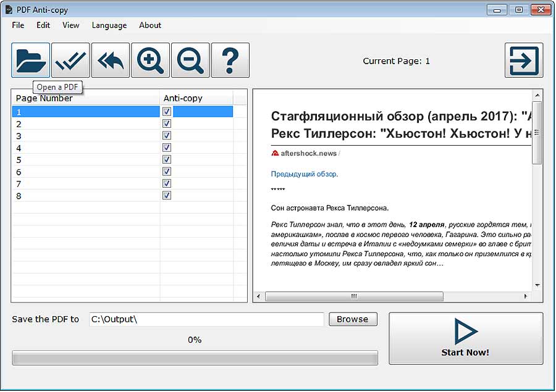
Task: Disable Anti-copy for page 5
Action: pos(167,159)
